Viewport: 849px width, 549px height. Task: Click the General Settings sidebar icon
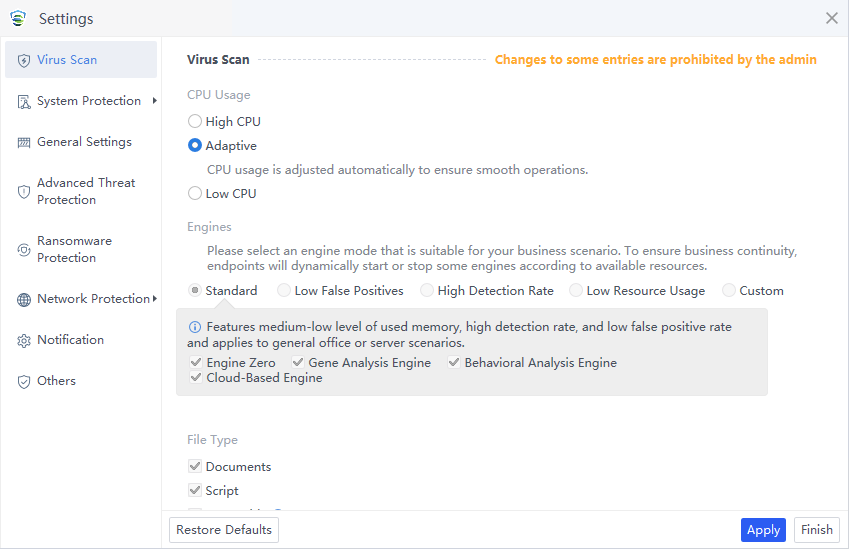tap(24, 143)
